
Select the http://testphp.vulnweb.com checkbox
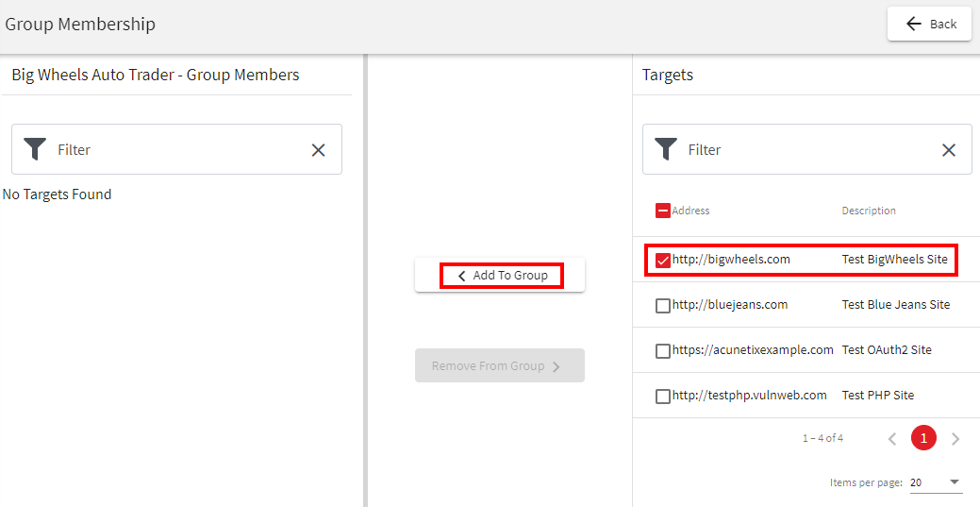pos(663,397)
